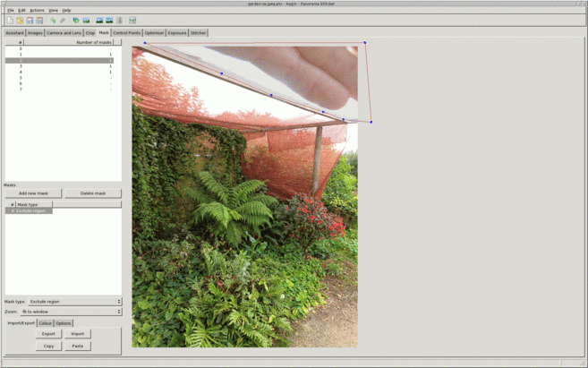Click the Save project as toolbar icon
This screenshot has width=588, height=368.
pos(39,21)
